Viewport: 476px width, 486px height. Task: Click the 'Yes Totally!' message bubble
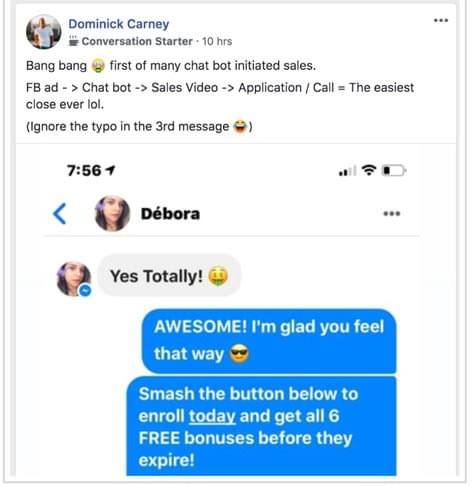tap(169, 276)
